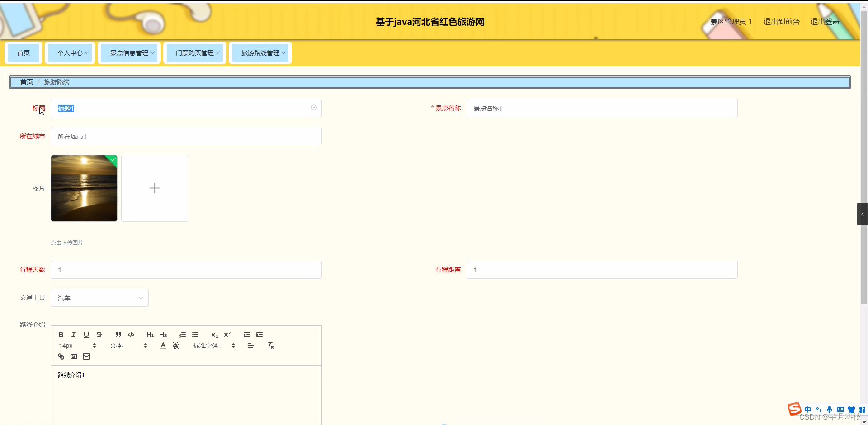This screenshot has width=868, height=425.
Task: Insert an image into route description
Action: tap(73, 356)
